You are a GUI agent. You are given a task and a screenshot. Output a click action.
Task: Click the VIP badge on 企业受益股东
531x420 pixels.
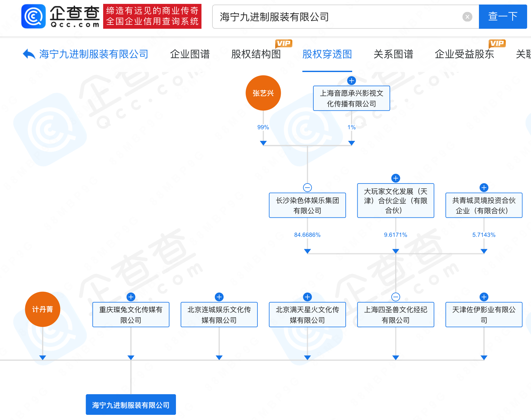coord(497,43)
